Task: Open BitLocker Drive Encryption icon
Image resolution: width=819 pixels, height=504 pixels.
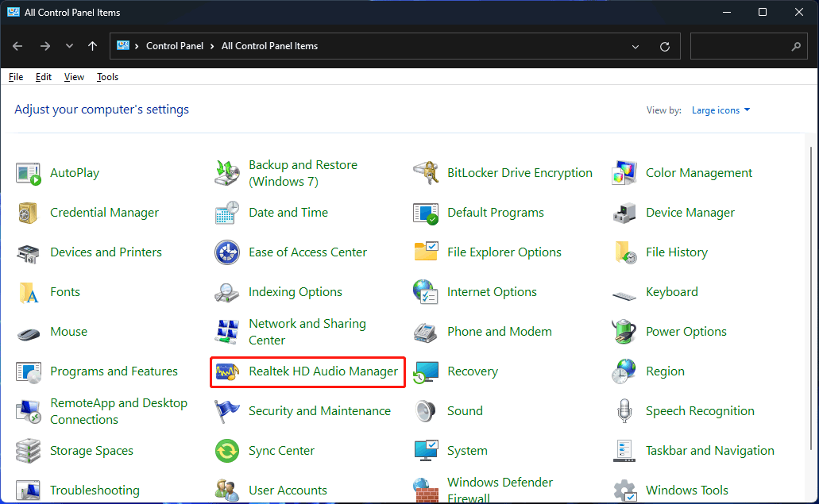Action: (426, 173)
